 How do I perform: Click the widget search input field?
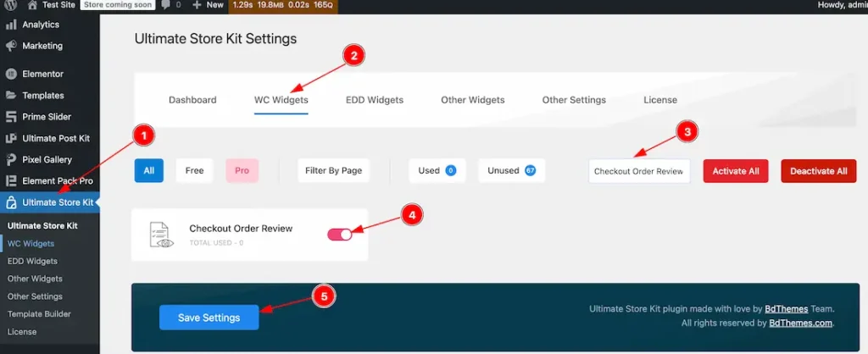(x=638, y=171)
